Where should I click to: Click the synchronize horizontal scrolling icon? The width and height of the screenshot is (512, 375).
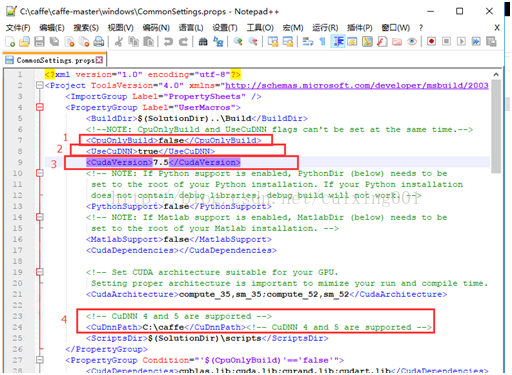click(x=288, y=42)
